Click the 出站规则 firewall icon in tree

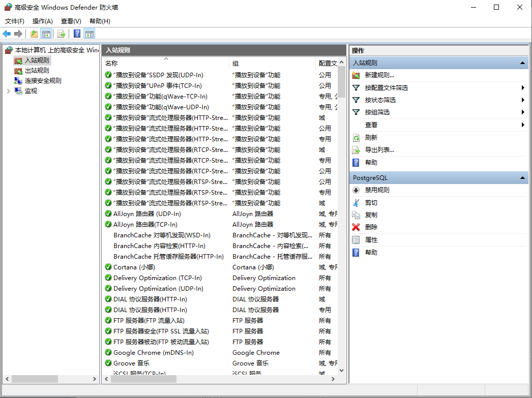pos(18,71)
